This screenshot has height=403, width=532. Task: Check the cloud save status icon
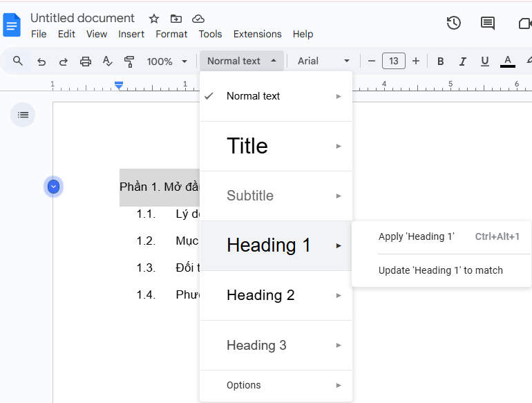pyautogui.click(x=198, y=19)
